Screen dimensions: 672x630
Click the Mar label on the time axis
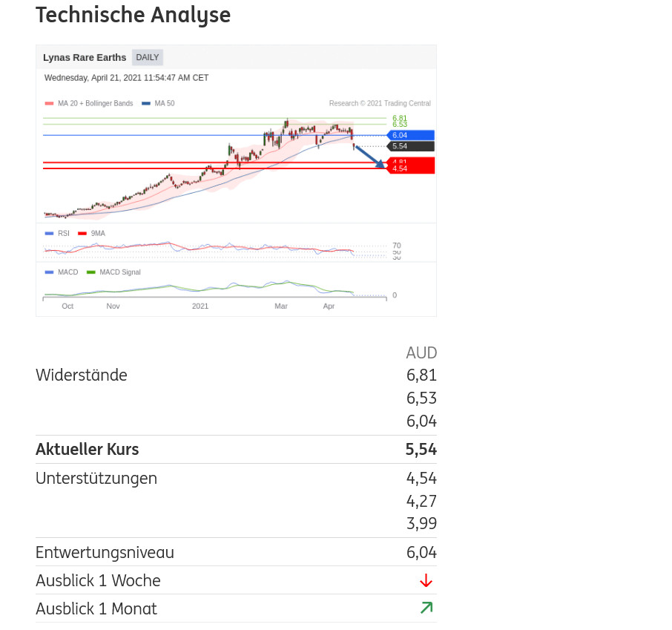281,306
